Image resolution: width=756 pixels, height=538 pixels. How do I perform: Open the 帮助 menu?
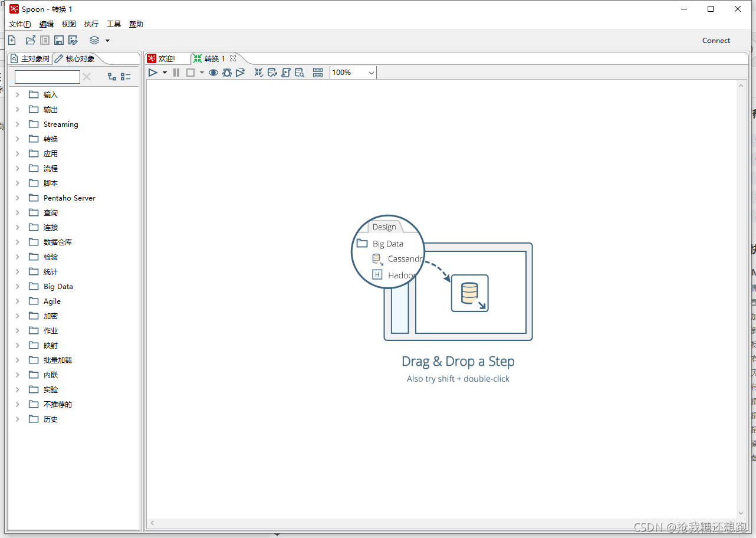click(x=136, y=24)
